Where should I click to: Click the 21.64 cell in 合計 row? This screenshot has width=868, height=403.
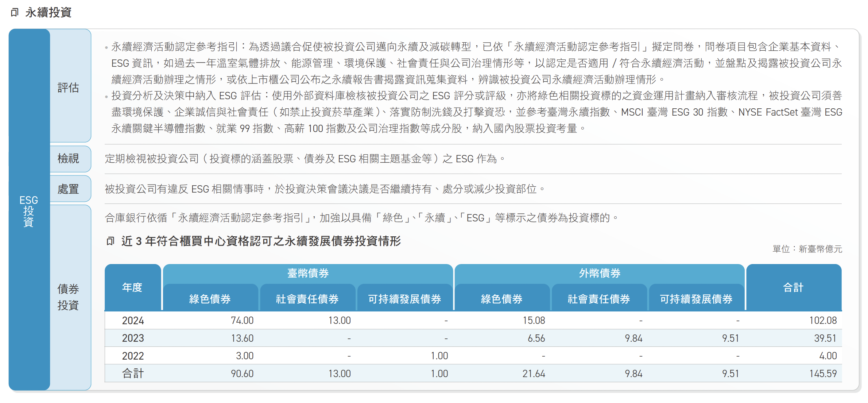point(534,373)
